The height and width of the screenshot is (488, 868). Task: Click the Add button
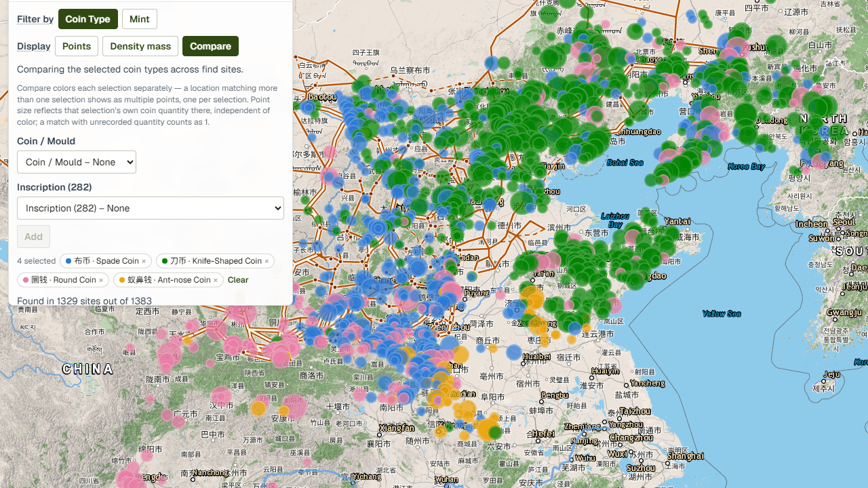[x=33, y=237]
